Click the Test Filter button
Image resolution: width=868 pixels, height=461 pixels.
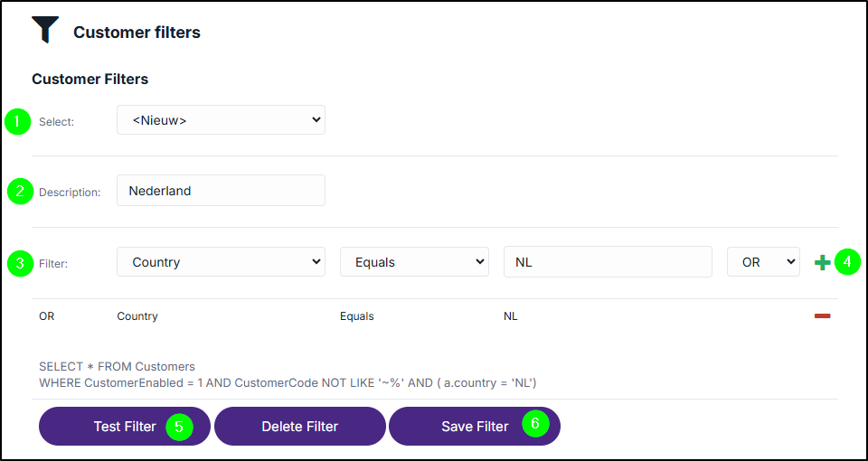125,426
